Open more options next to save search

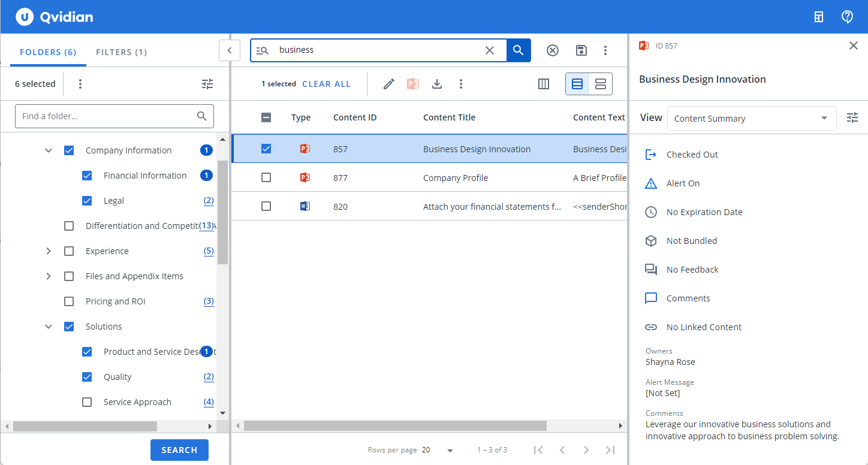pyautogui.click(x=605, y=50)
